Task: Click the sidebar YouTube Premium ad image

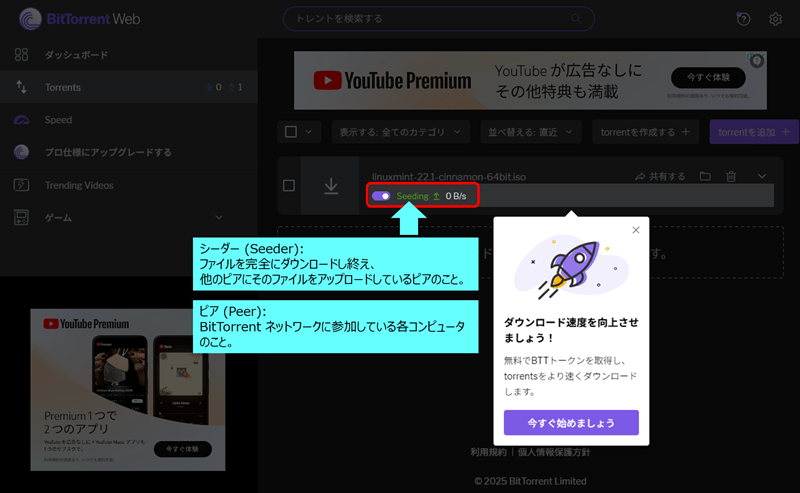Action: (x=128, y=389)
